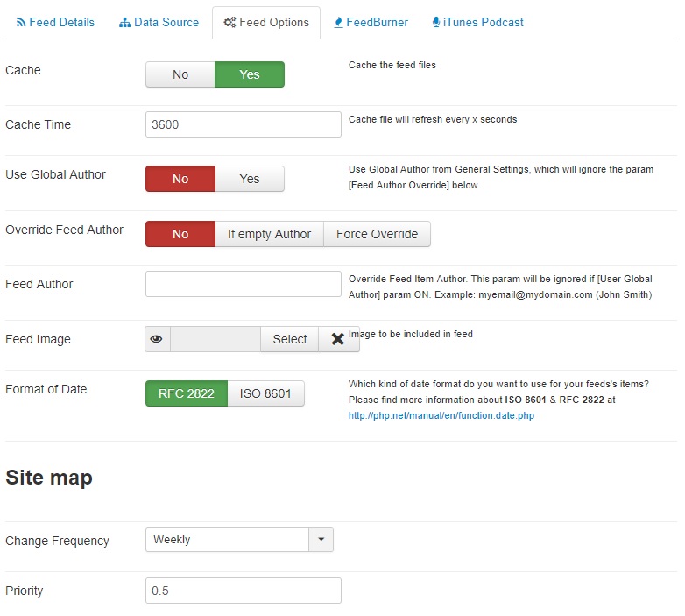Viewport: 685px width, 616px height.
Task: Clear the Feed Image with the X icon
Action: click(338, 339)
